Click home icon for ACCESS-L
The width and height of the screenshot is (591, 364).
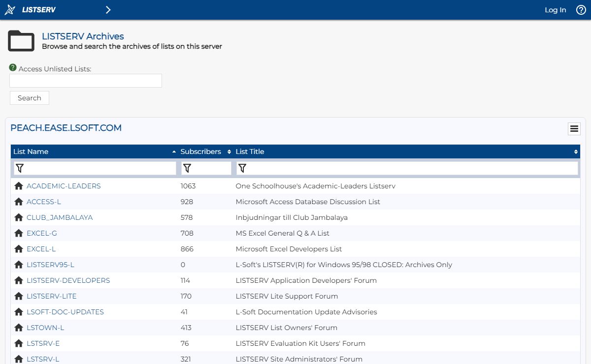click(19, 202)
